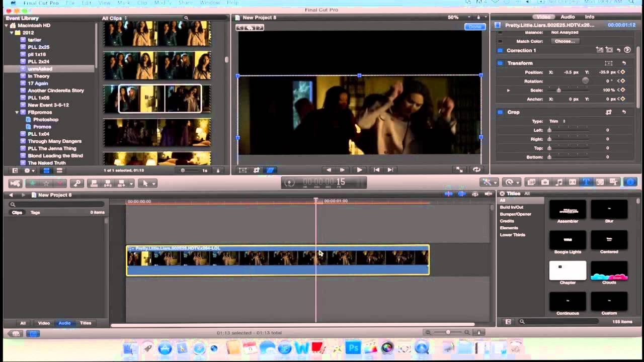Image resolution: width=644 pixels, height=362 pixels.
Task: Show the Transitions browser icon
Action: [573, 182]
